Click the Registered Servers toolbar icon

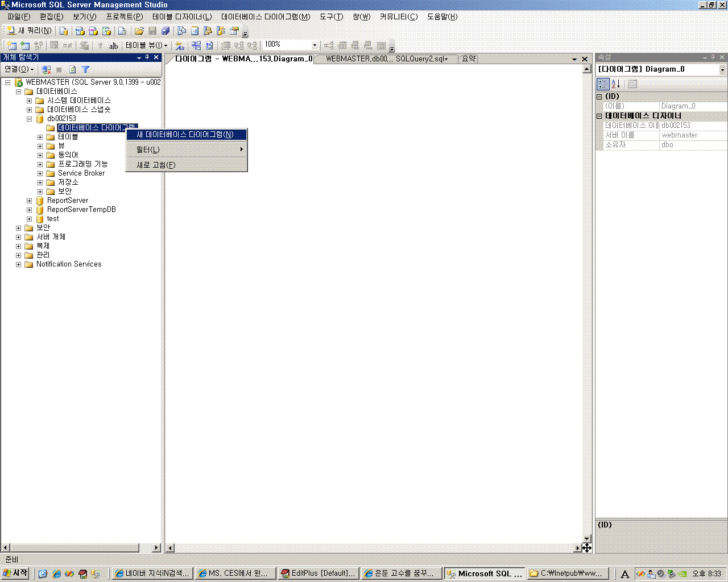(182, 31)
